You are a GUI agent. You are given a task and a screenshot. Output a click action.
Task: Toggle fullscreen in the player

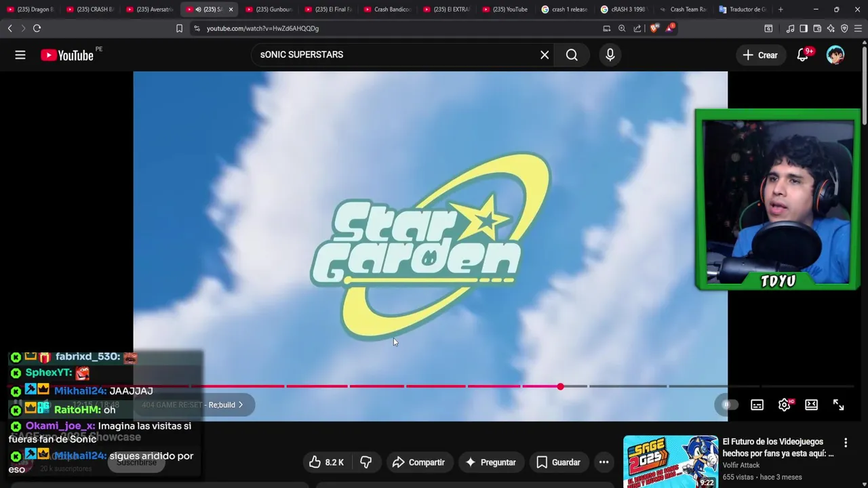point(839,405)
